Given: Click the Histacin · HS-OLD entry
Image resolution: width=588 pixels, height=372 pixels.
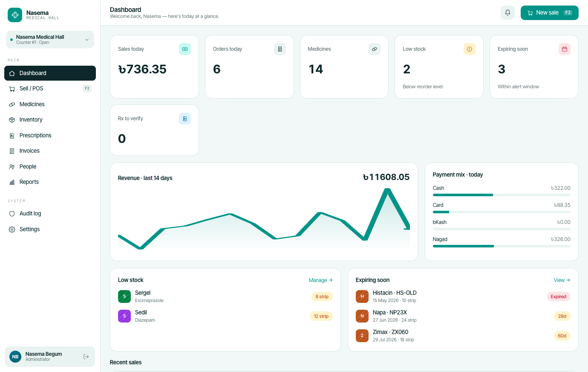Looking at the screenshot, I should tap(463, 296).
